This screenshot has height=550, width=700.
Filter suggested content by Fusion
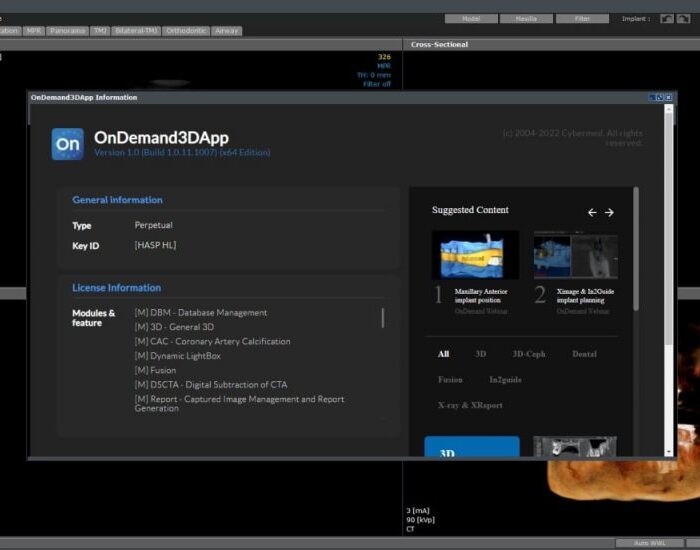[450, 379]
